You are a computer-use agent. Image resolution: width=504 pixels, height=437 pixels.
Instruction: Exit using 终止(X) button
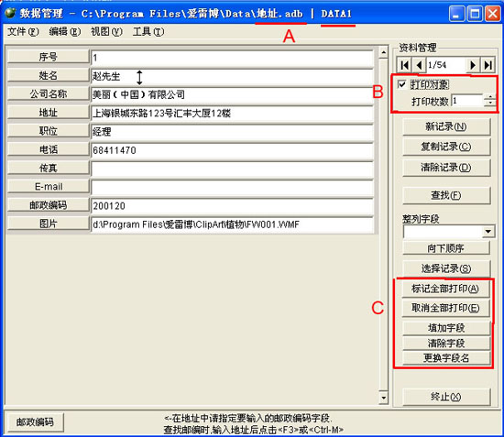446,397
